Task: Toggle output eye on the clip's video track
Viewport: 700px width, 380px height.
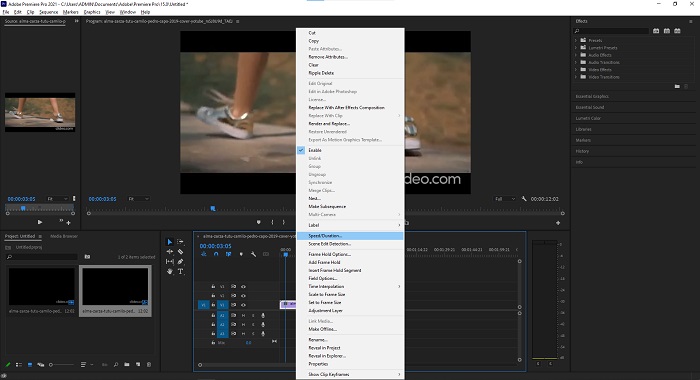Action: point(243,305)
